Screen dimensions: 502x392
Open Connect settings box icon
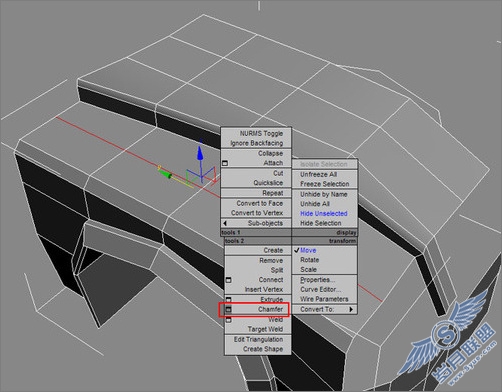click(228, 280)
